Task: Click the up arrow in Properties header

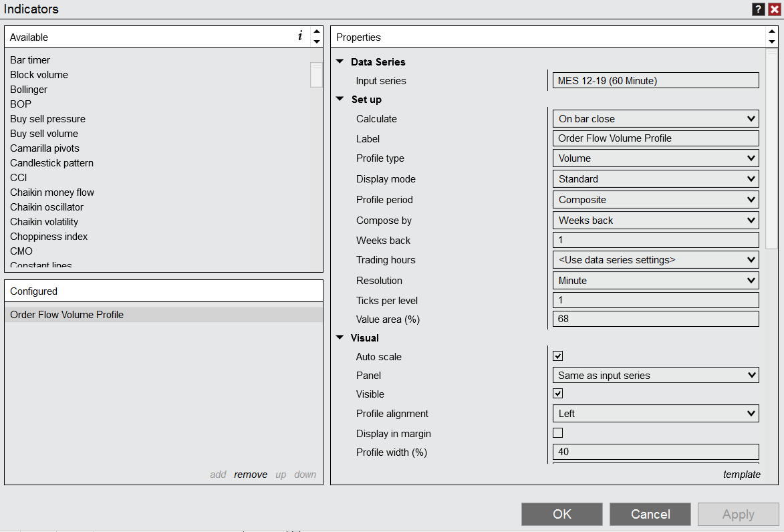Action: [772, 31]
